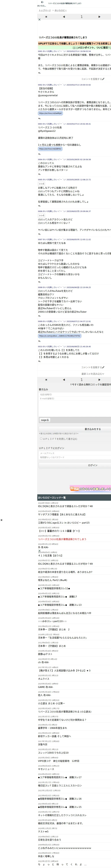
Task: Click the sageる button
Action: coord(45,420)
